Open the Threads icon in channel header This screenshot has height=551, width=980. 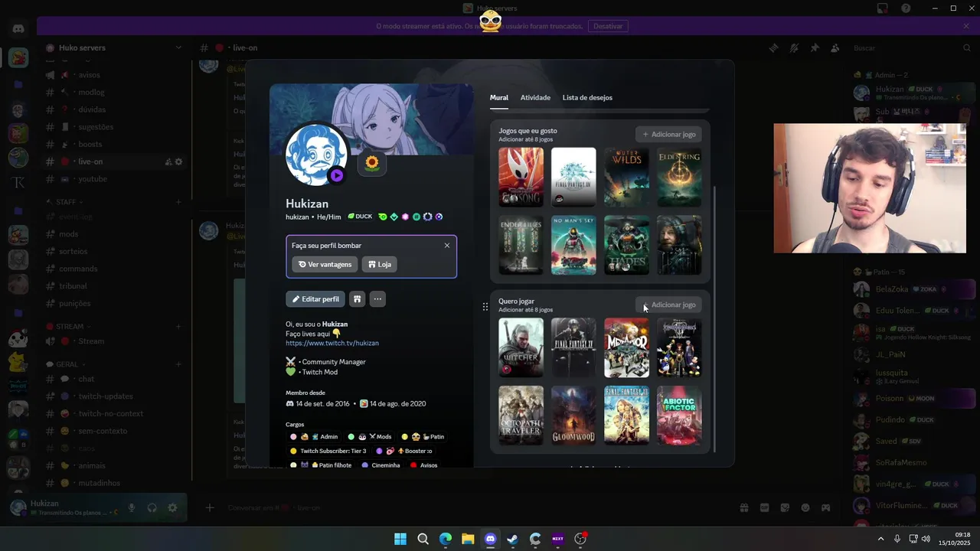pos(773,47)
